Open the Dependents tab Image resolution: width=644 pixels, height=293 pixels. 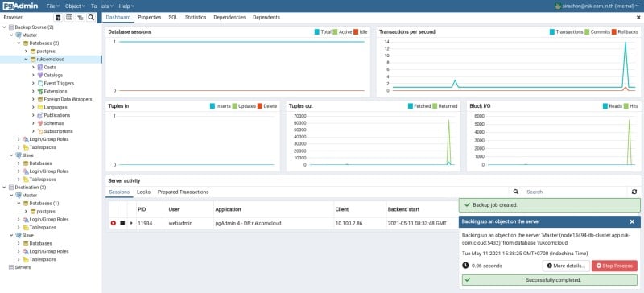[x=266, y=17]
